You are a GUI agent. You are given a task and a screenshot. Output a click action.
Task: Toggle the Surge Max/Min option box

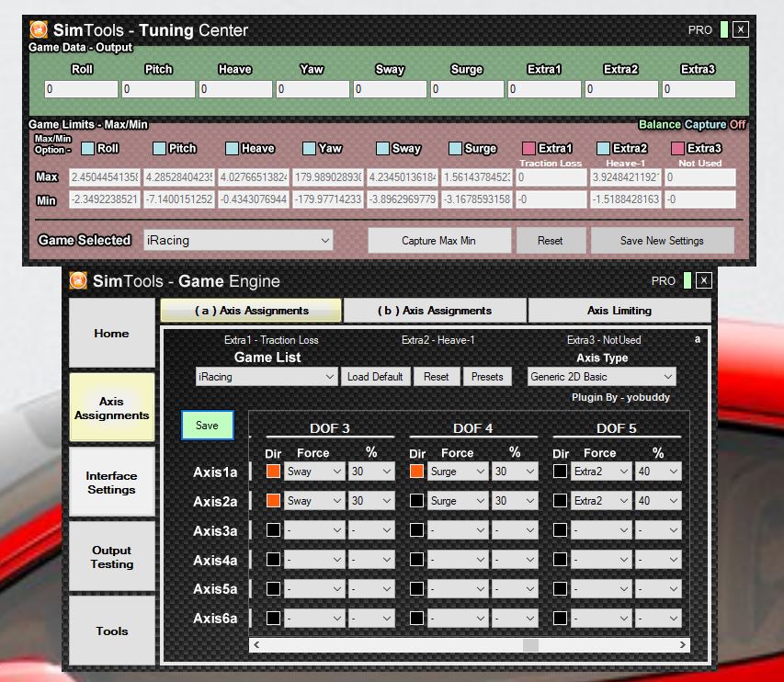tap(455, 149)
